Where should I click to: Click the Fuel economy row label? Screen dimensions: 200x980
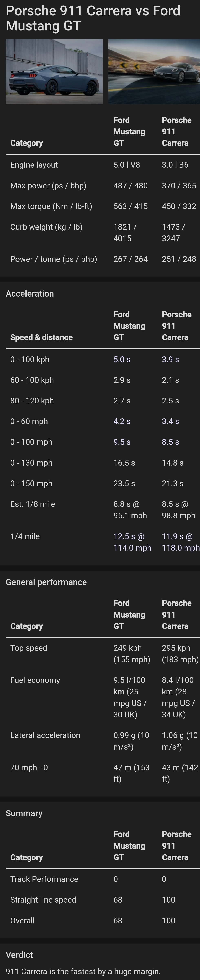35,680
